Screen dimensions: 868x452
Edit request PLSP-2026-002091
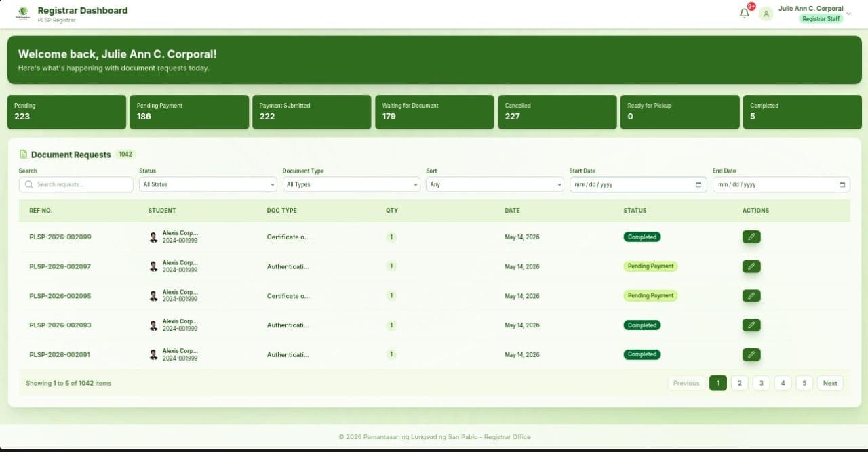(751, 354)
